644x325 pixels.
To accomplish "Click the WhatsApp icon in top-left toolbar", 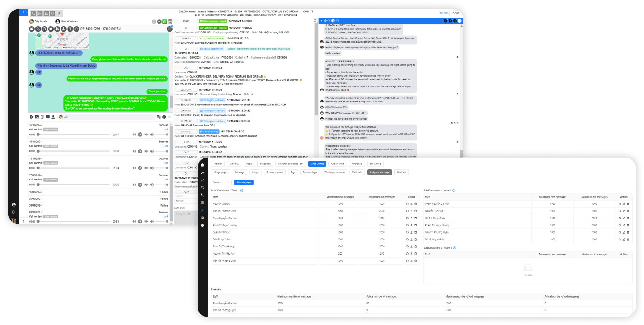I will point(40,13).
